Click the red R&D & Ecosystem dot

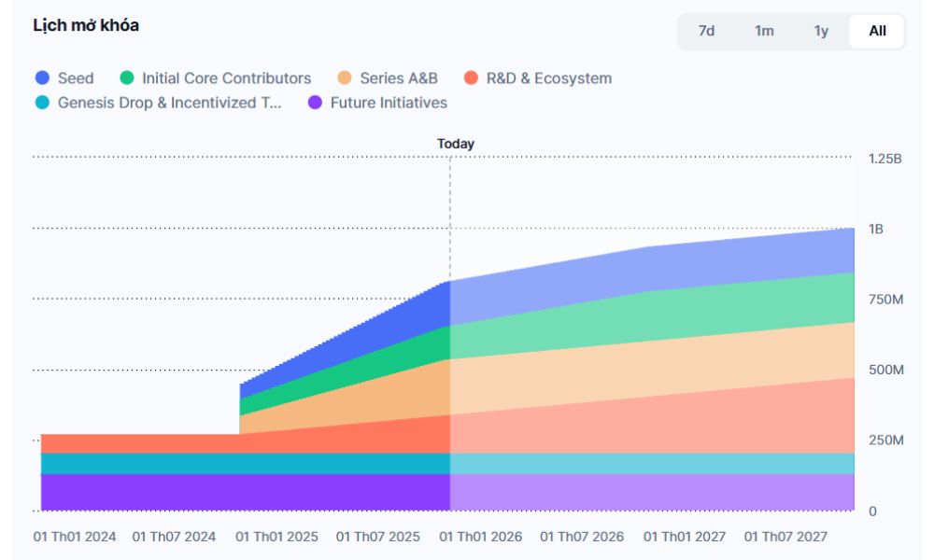coord(472,78)
